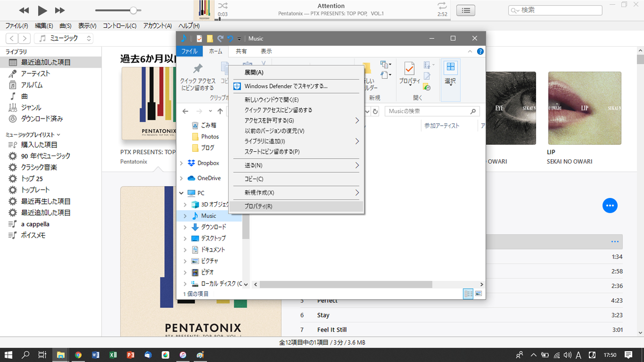This screenshot has height=362, width=644.
Task: Click the blue more options circle button
Action: (610, 205)
